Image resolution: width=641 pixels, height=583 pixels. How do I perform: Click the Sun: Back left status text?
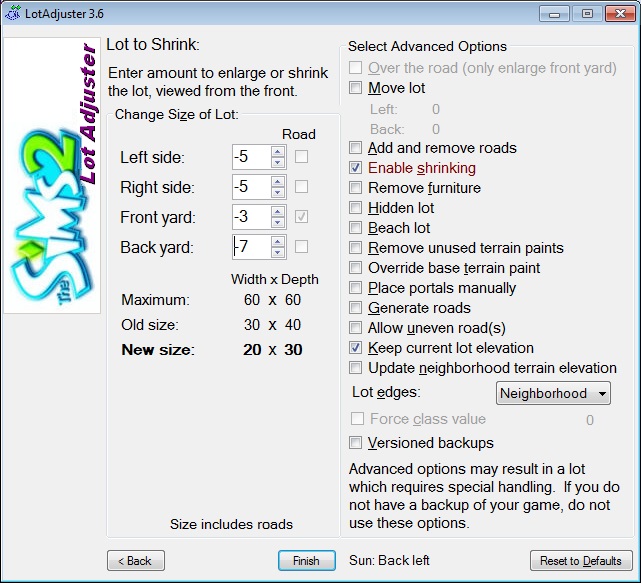pos(389,561)
